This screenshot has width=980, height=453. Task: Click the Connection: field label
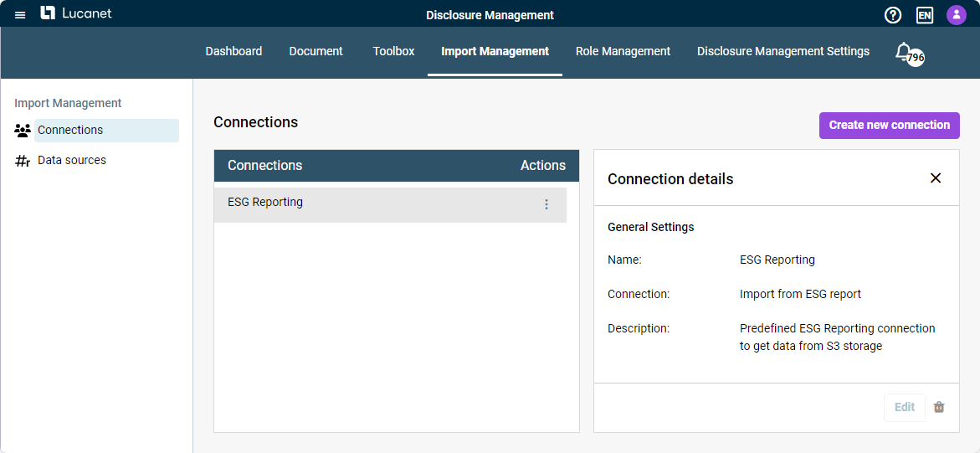click(x=639, y=293)
